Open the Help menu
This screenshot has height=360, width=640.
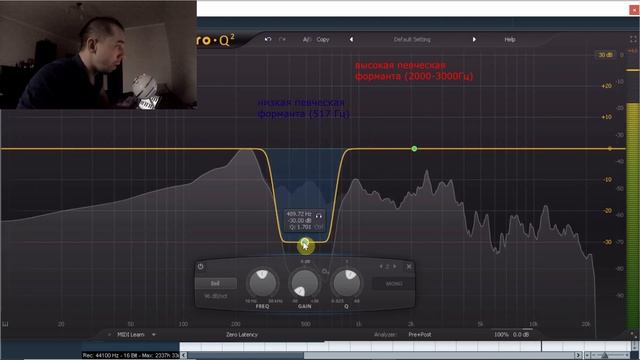click(x=509, y=39)
